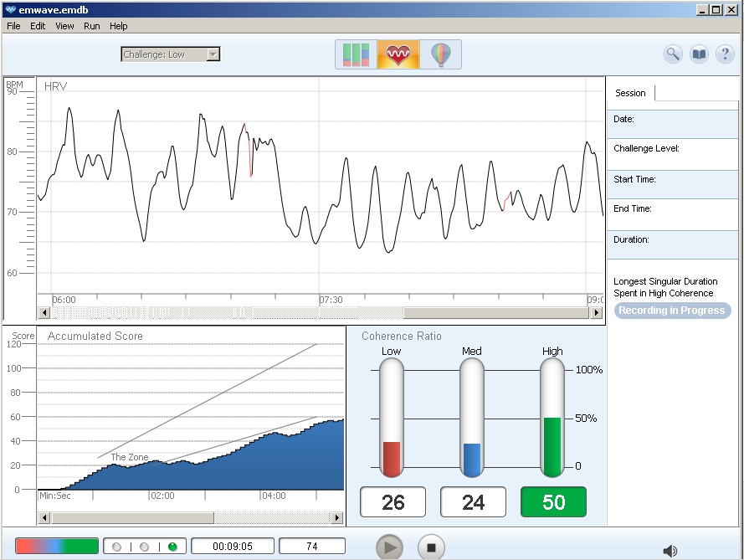
Task: Click the magnifying glass search icon
Action: (x=673, y=54)
